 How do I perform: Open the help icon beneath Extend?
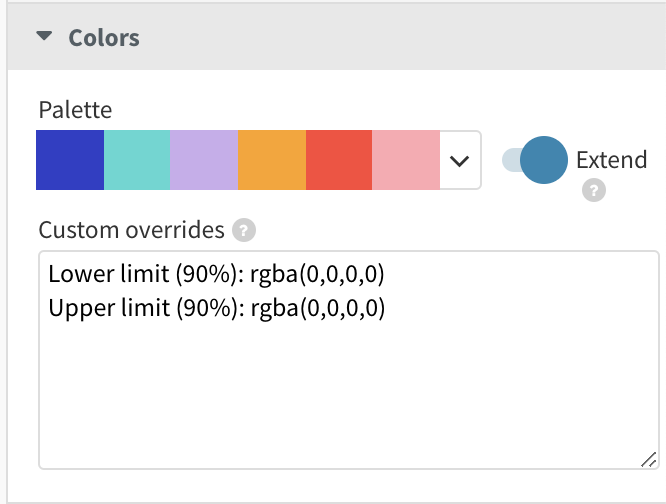point(594,190)
